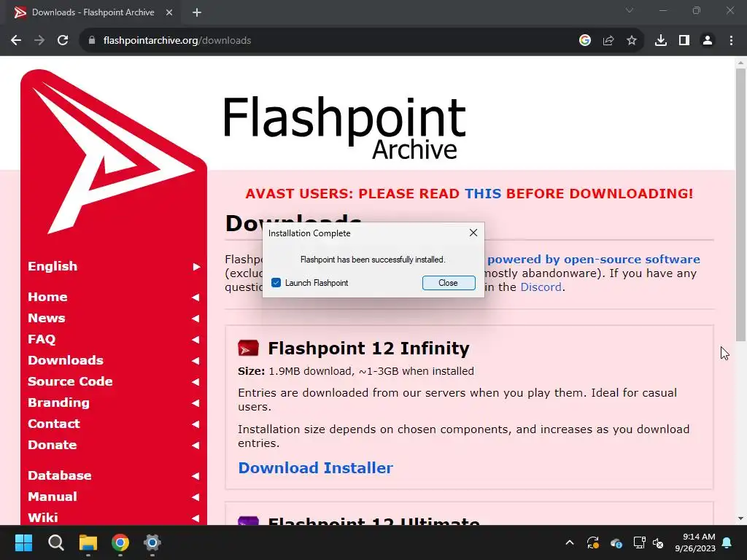Click the sync update tray icon
Screen dimensions: 747x560
(592, 542)
